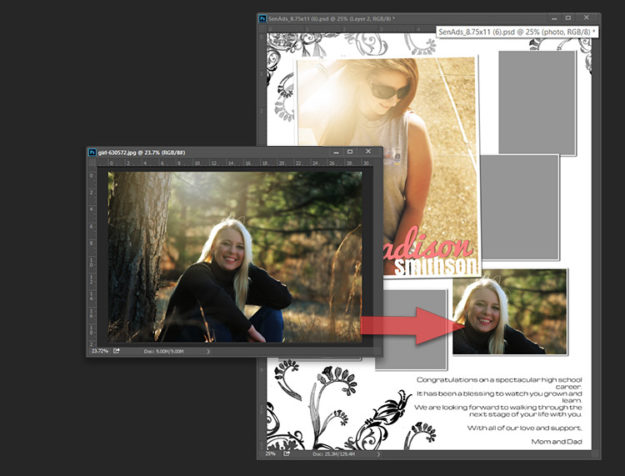Maximize the SenAds_8.75x11 document window
Screen dimensions: 625x476
click(569, 18)
